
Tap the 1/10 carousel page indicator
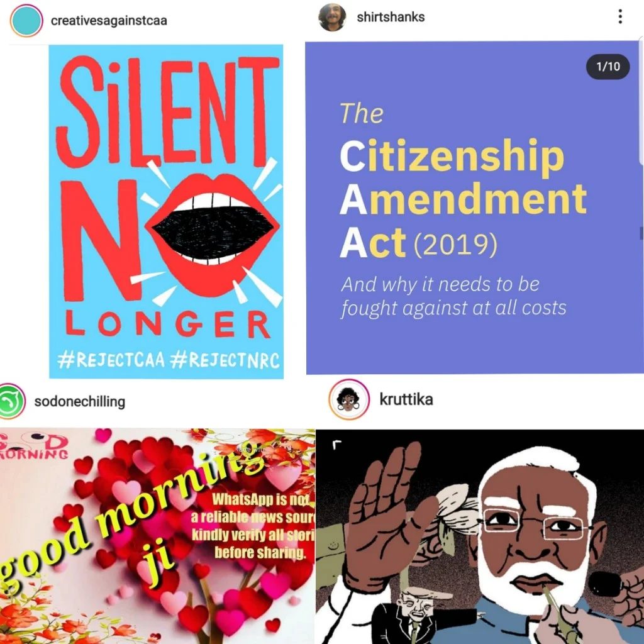608,67
